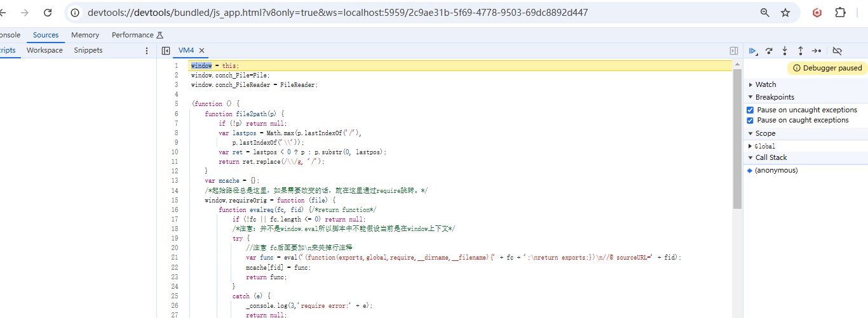Collapse the Breakpoints section
Image resolution: width=868 pixels, height=318 pixels.
pos(774,97)
